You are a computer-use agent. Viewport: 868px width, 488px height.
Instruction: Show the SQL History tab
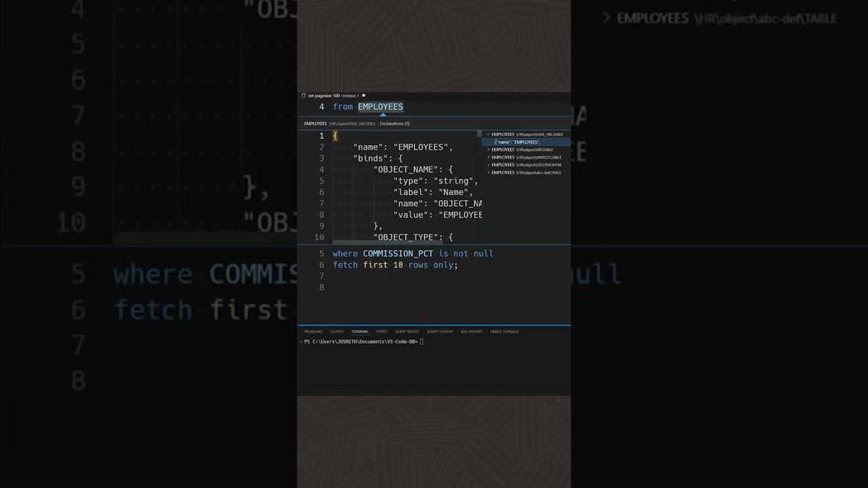coord(471,331)
